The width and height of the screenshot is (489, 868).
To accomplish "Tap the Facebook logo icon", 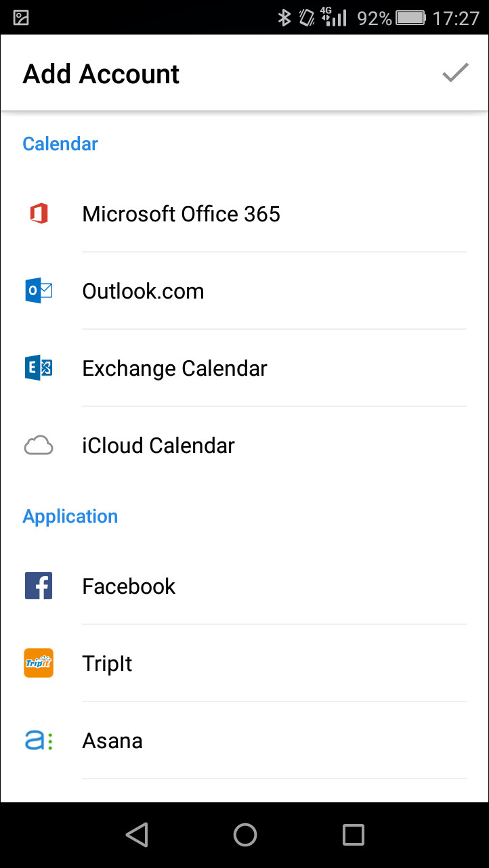I will point(39,586).
